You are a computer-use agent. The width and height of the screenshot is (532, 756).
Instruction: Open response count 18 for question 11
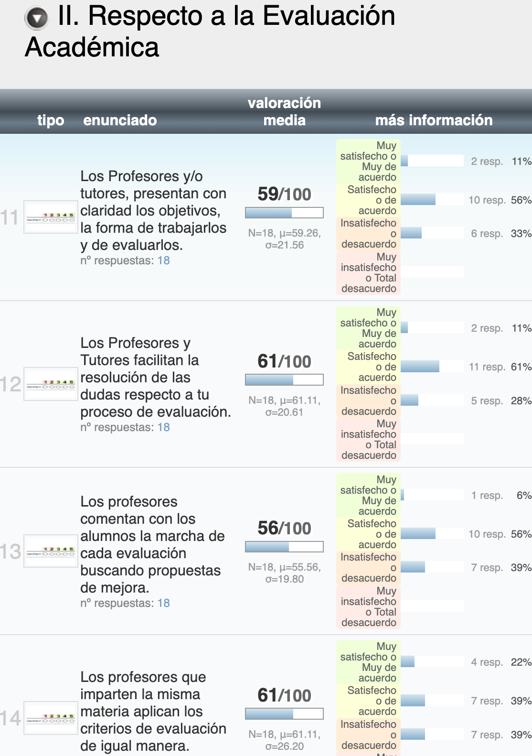point(163,260)
